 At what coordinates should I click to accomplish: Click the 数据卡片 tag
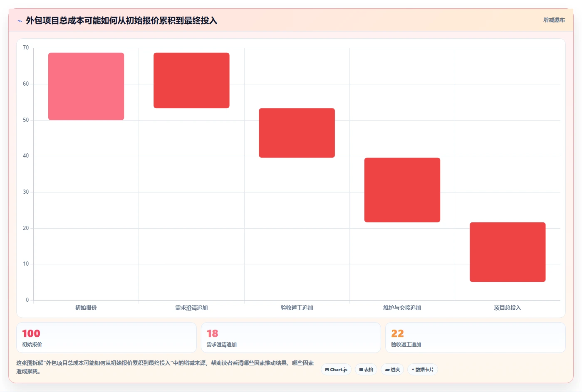click(423, 370)
